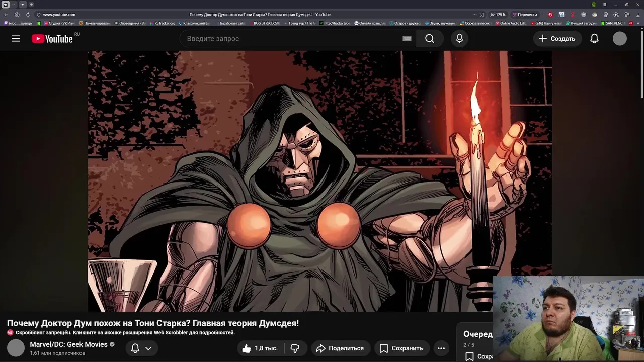Screen dimensions: 644x362
Task: Open YouTube notifications bell in header
Action: click(x=594, y=39)
